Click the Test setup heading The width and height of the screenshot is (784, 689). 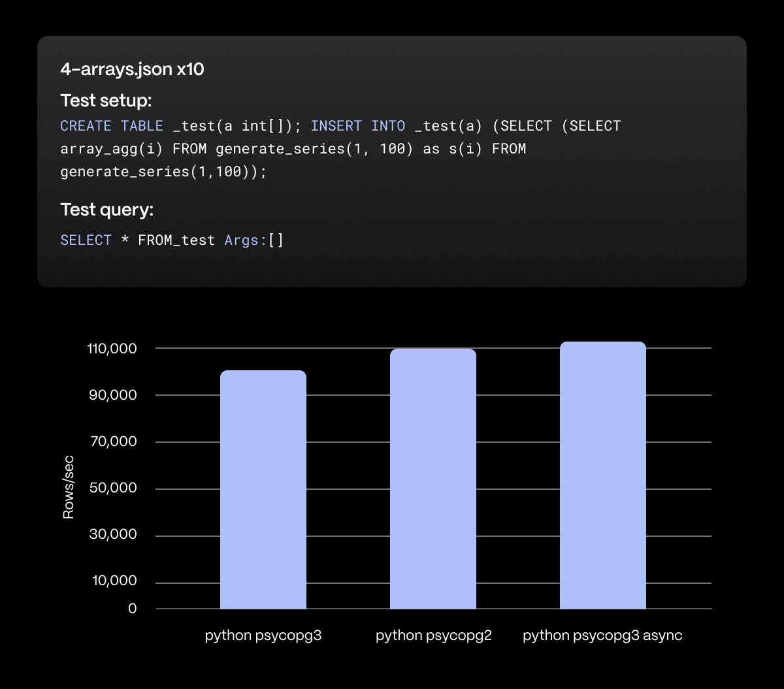tap(105, 101)
